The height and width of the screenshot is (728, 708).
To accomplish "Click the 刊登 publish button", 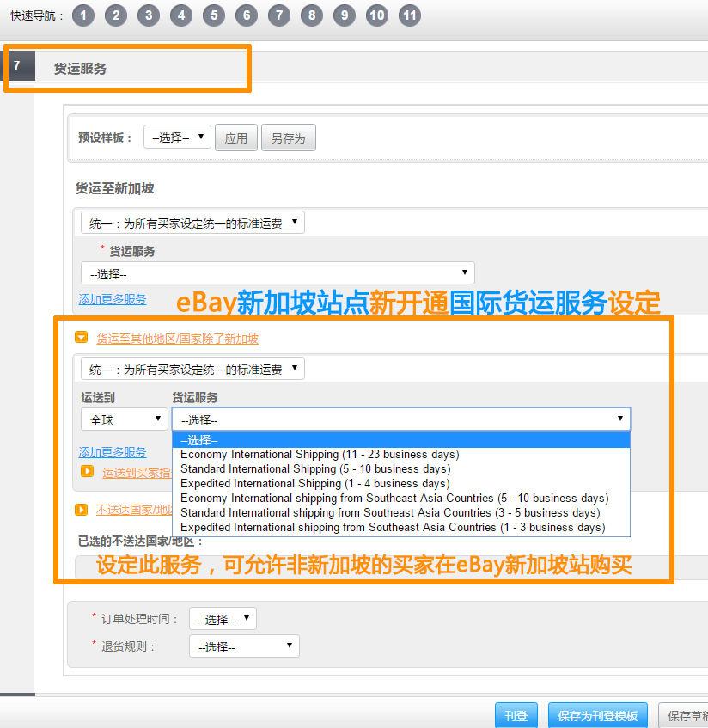I will click(x=516, y=715).
